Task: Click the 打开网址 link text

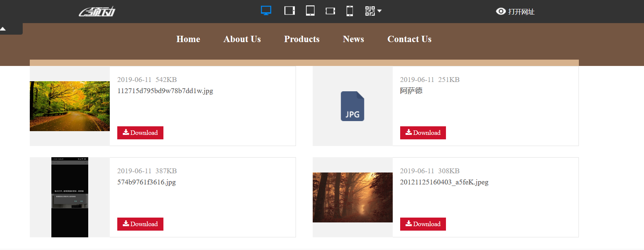Action: click(521, 12)
